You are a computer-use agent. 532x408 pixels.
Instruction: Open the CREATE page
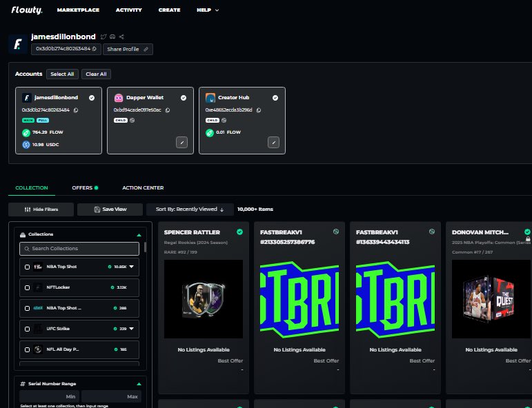tap(169, 10)
